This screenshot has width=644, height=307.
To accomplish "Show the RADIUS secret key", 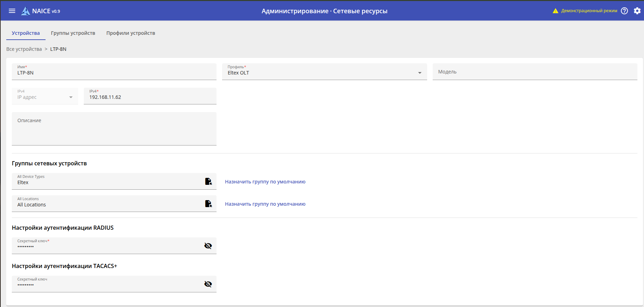I will [208, 246].
